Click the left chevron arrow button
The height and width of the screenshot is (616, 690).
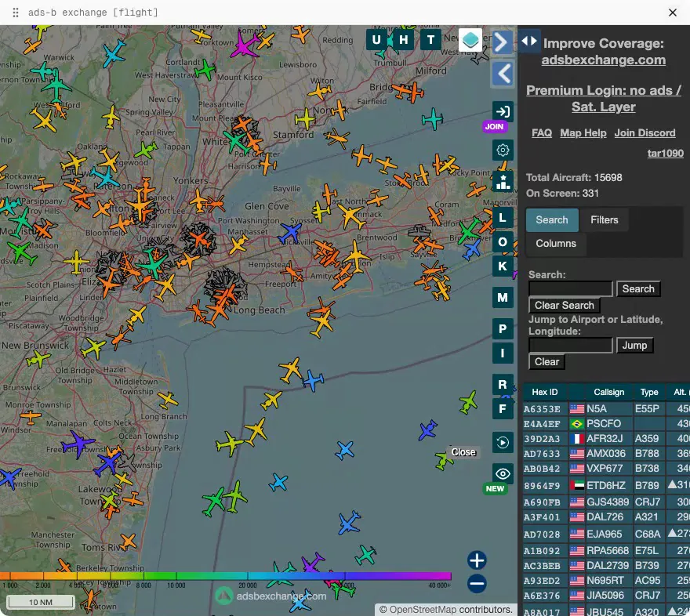tap(502, 74)
